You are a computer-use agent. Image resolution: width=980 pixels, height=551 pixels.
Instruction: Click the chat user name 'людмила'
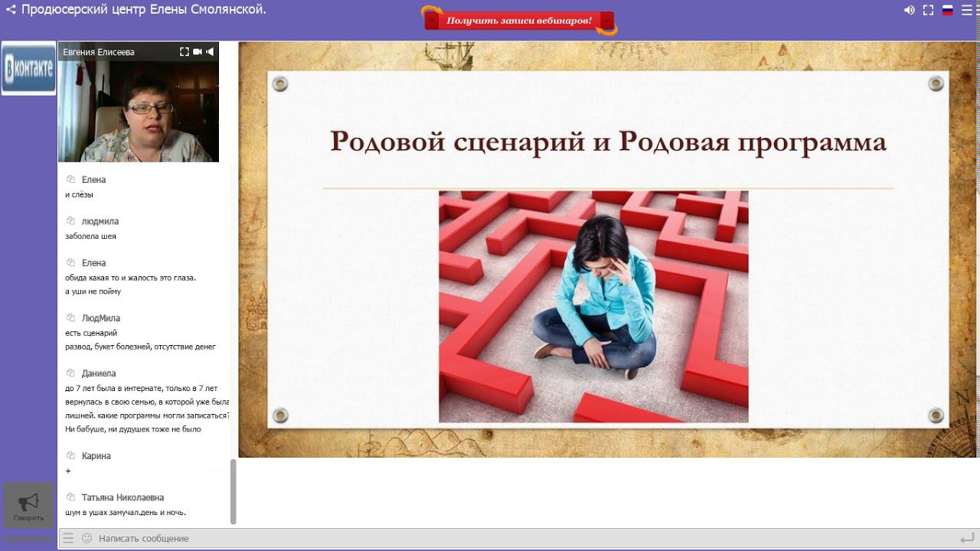tap(100, 221)
